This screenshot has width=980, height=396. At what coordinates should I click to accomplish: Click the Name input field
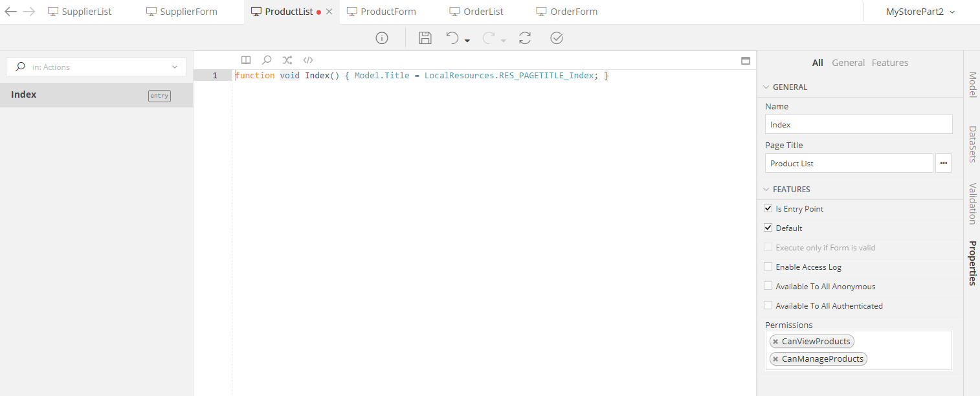858,125
